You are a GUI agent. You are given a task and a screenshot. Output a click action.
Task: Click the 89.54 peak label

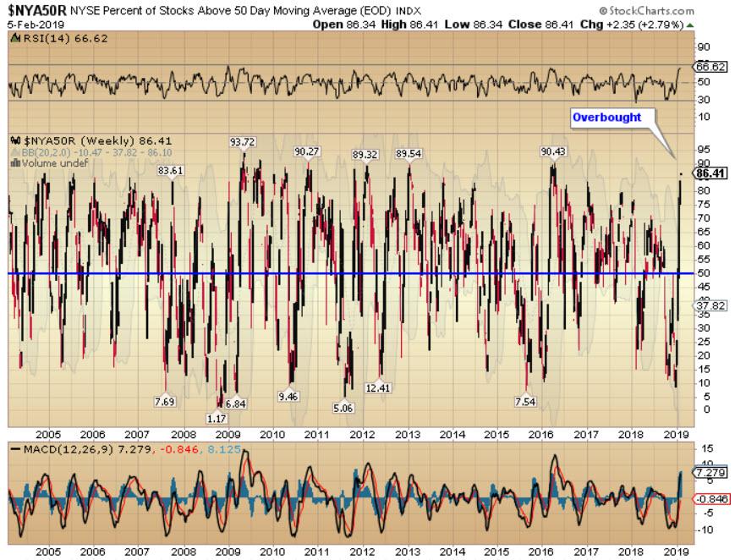[409, 154]
